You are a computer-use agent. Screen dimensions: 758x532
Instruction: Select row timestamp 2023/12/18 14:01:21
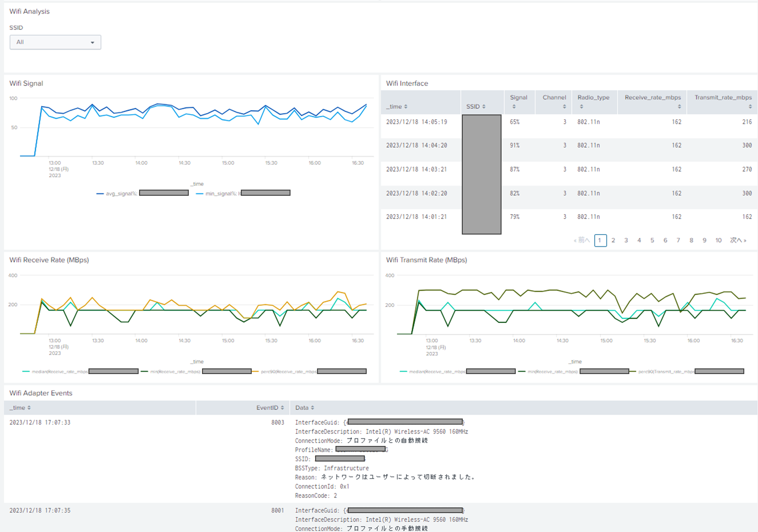pyautogui.click(x=416, y=217)
